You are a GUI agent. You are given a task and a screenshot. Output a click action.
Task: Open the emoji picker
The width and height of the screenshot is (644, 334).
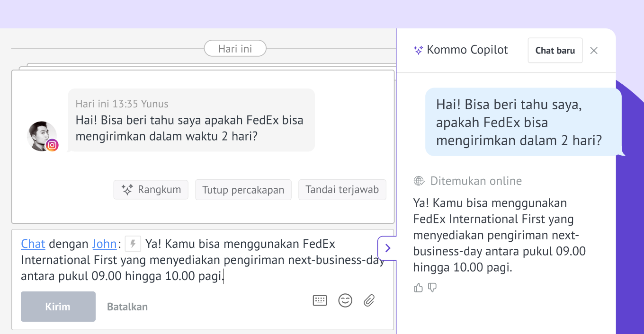(345, 300)
